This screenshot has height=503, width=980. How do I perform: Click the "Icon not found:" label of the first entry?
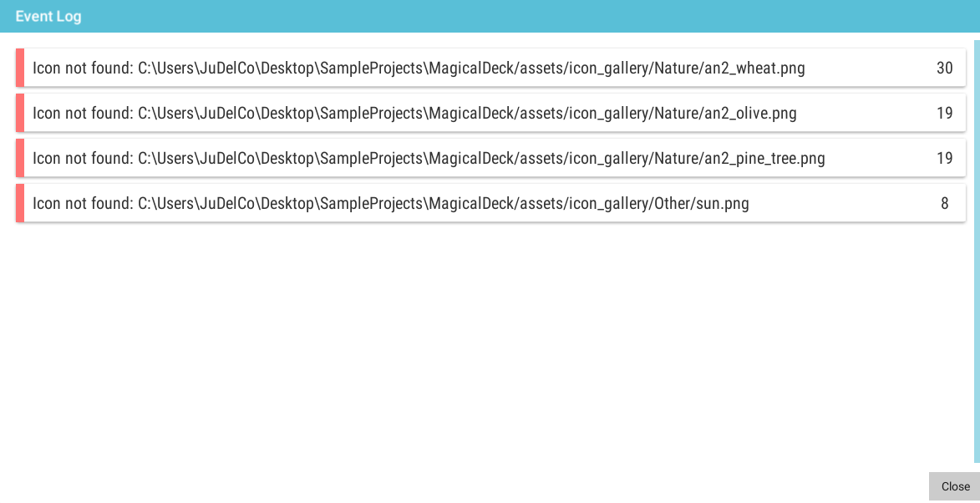83,68
